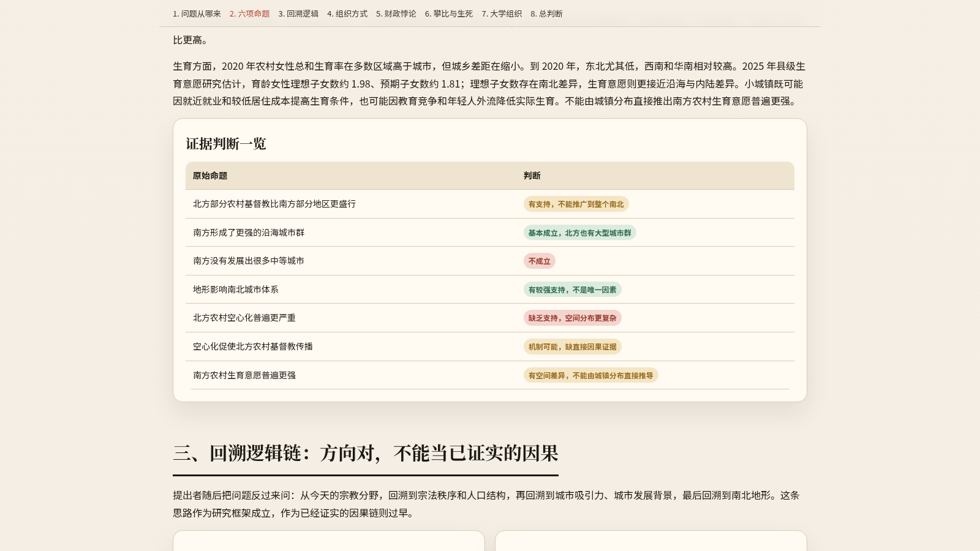Jump to 8. 总判断 section

546,13
